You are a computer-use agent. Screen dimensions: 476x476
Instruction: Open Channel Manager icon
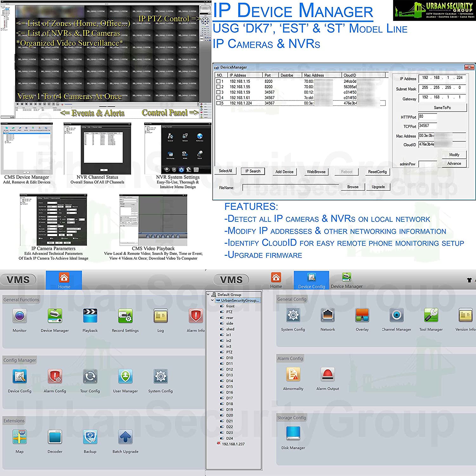(397, 315)
